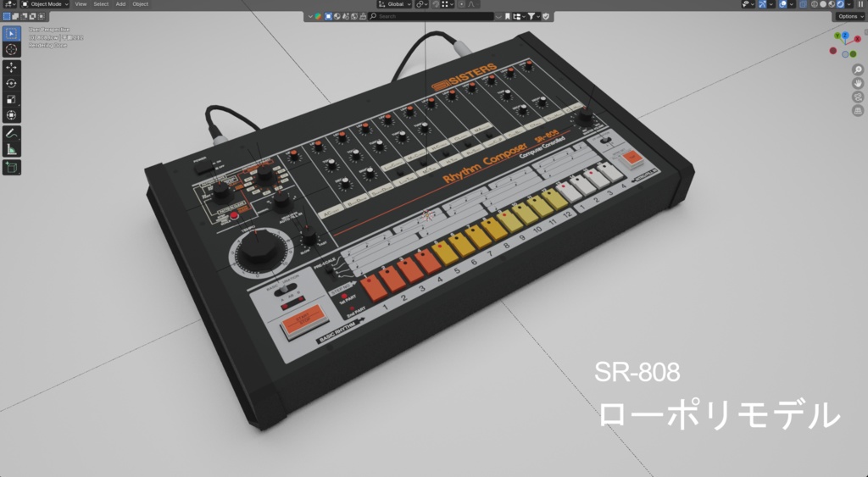Image resolution: width=868 pixels, height=477 pixels.
Task: Open the Add menu
Action: click(120, 4)
